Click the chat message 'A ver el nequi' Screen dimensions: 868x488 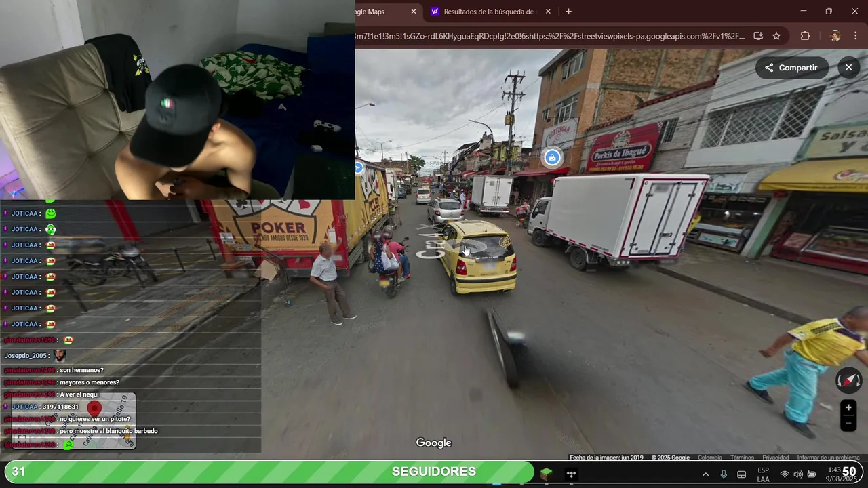coord(79,394)
